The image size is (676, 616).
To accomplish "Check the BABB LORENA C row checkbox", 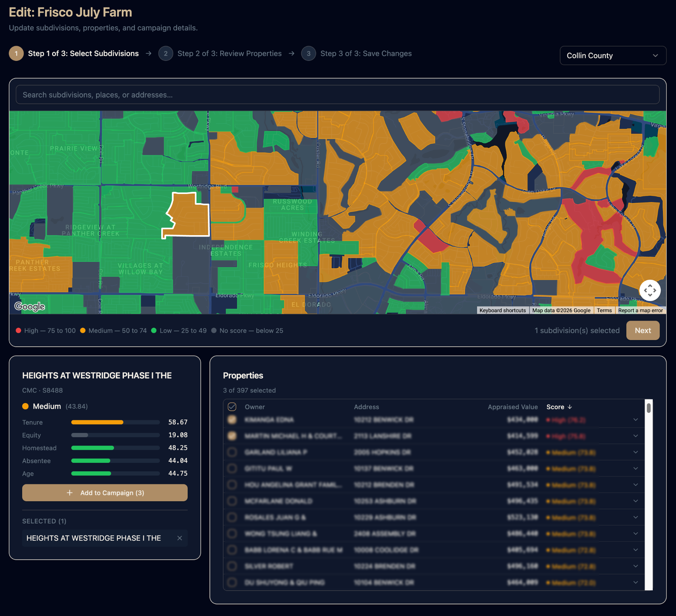I will [x=232, y=550].
